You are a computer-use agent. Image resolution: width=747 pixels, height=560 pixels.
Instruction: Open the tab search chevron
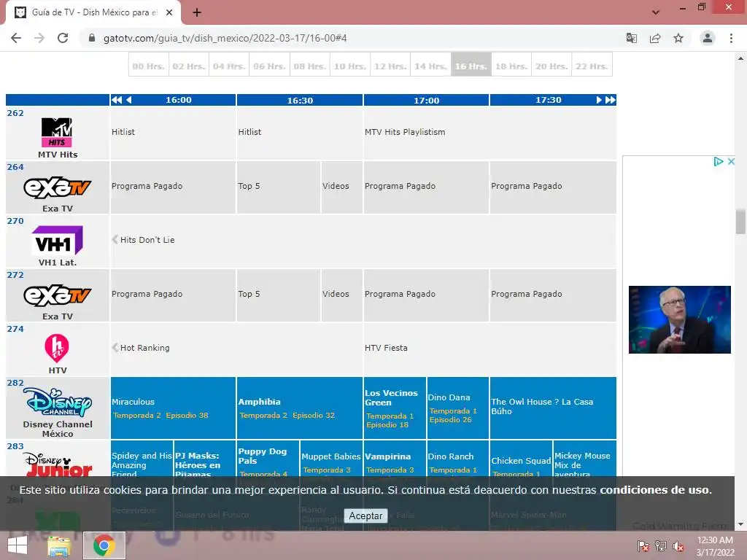pos(656,12)
